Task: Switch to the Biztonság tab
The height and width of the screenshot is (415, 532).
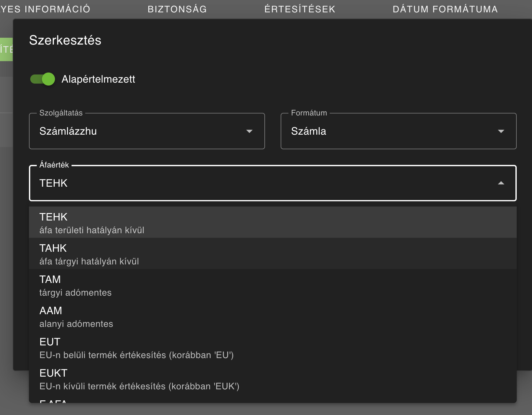Action: [177, 9]
